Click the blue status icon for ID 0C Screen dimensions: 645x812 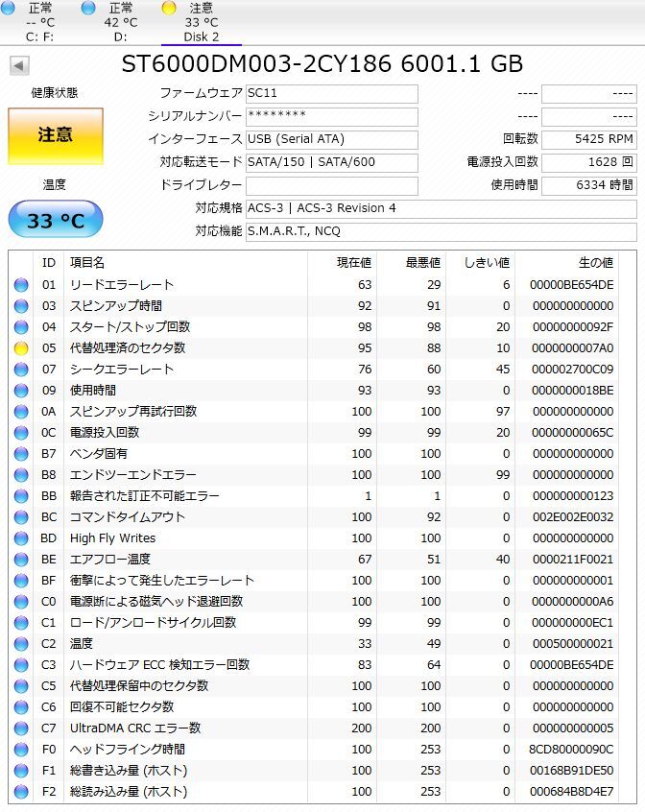click(x=21, y=433)
